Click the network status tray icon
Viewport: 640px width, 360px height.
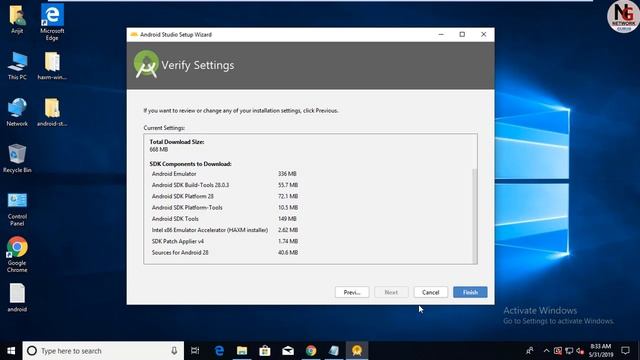click(569, 351)
